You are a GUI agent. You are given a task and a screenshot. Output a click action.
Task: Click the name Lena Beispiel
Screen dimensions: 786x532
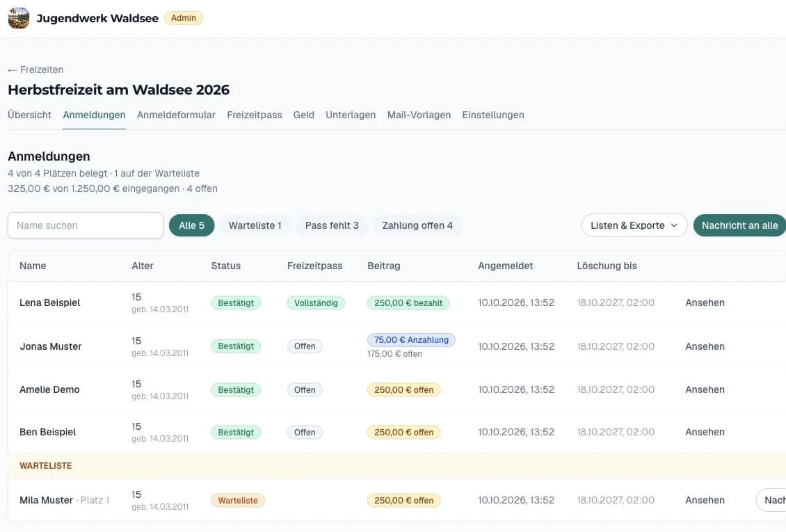pyautogui.click(x=49, y=303)
